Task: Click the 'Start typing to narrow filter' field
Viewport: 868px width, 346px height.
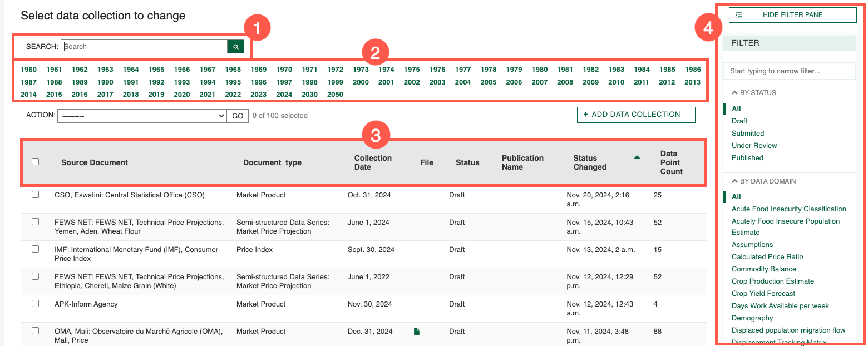Action: click(x=790, y=71)
